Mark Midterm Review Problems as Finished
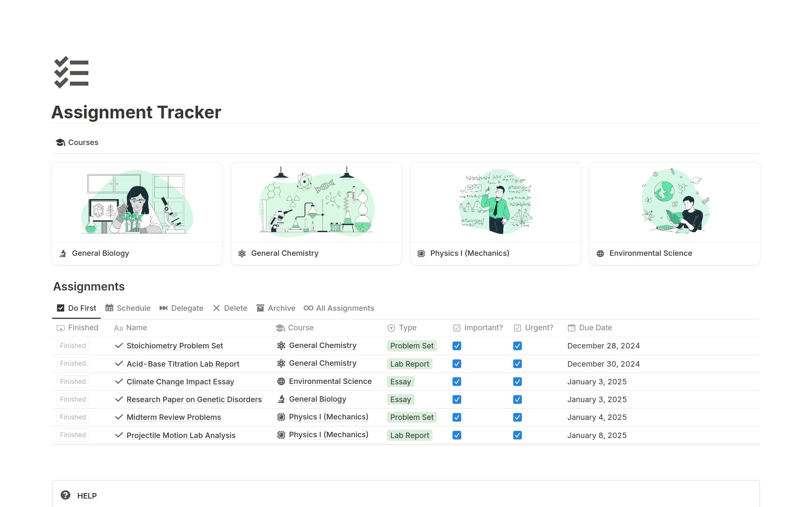Viewport: 812px width, 507px height. coord(72,417)
